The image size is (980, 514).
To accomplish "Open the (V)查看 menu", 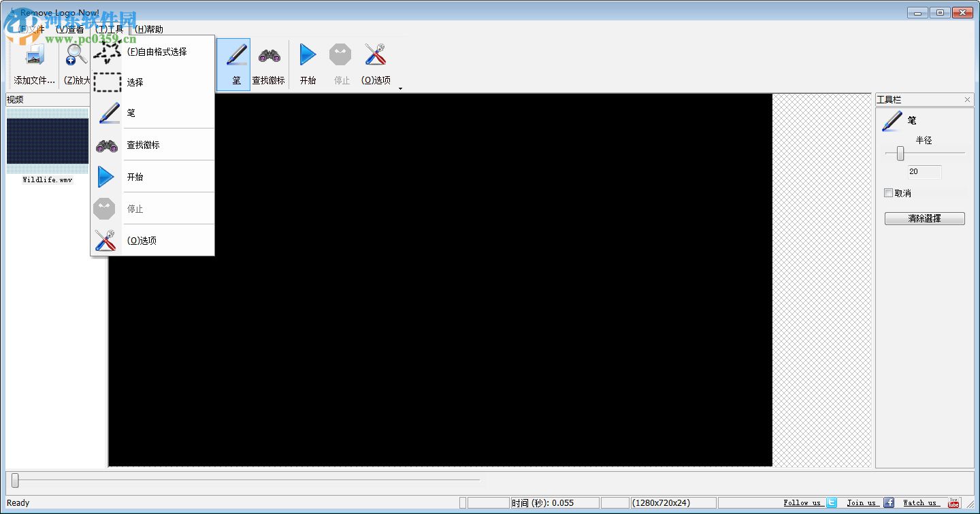I will [x=70, y=29].
